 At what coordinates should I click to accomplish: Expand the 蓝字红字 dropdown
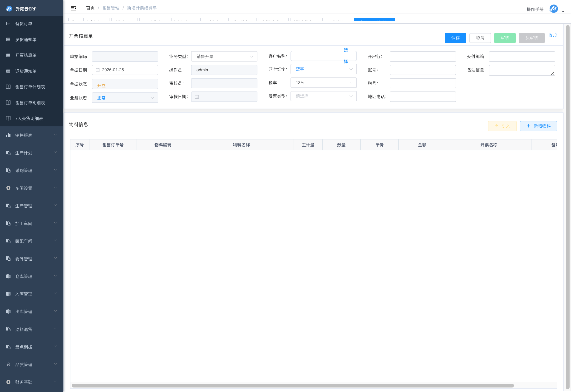(323, 69)
